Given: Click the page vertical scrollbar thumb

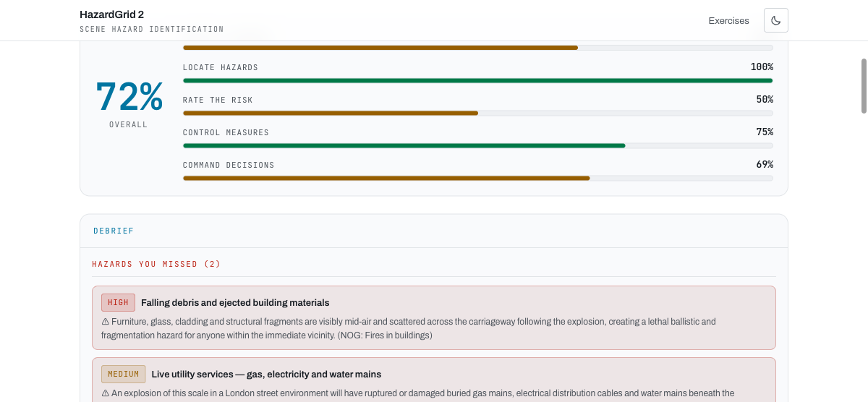Looking at the screenshot, I should coord(864,86).
